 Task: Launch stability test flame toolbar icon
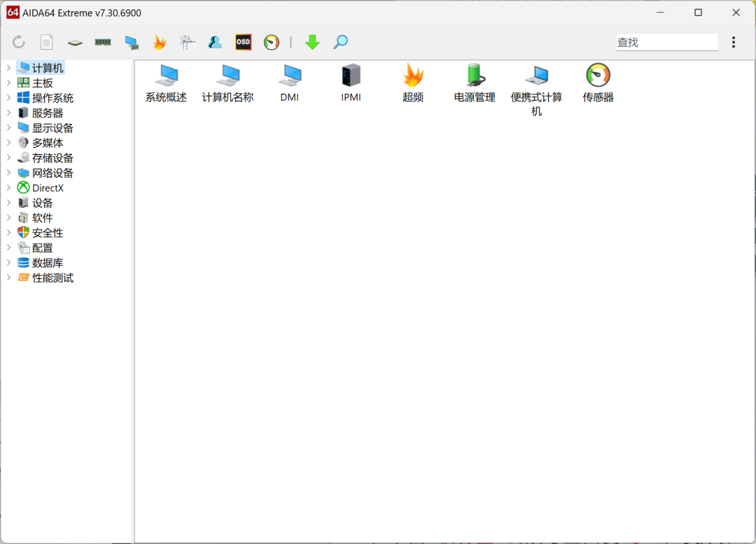click(160, 43)
